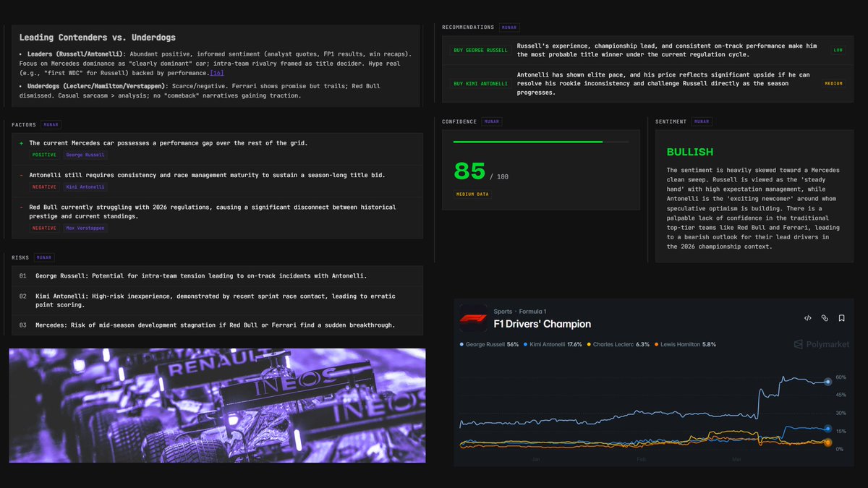Click the RISKS section label

[x=20, y=257]
